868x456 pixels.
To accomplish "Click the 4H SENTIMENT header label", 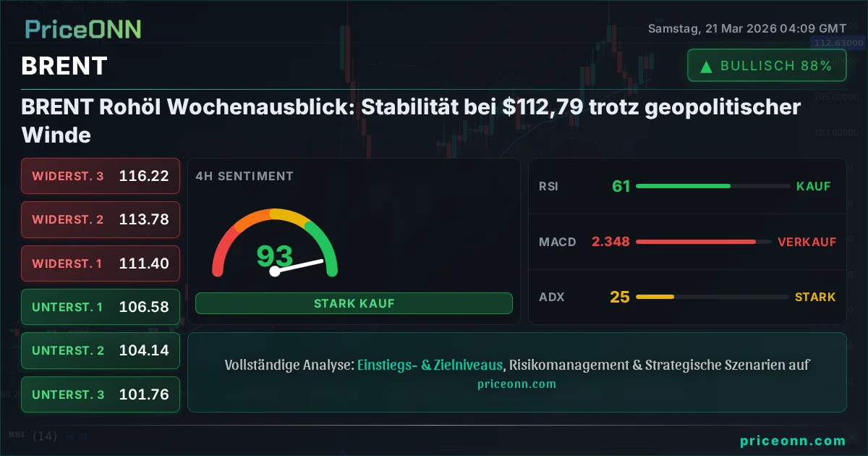I will 244,176.
